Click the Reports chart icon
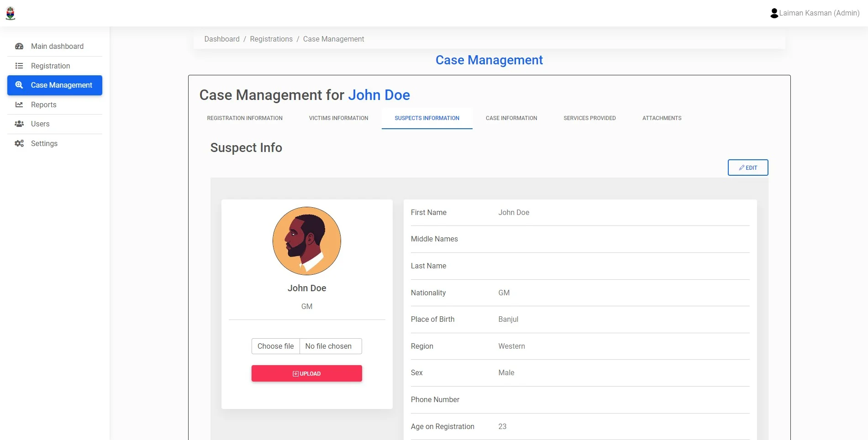 (19, 105)
